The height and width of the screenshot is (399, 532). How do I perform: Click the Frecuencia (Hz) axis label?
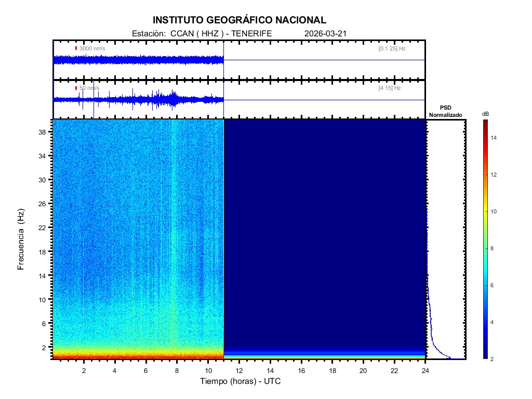(21, 240)
